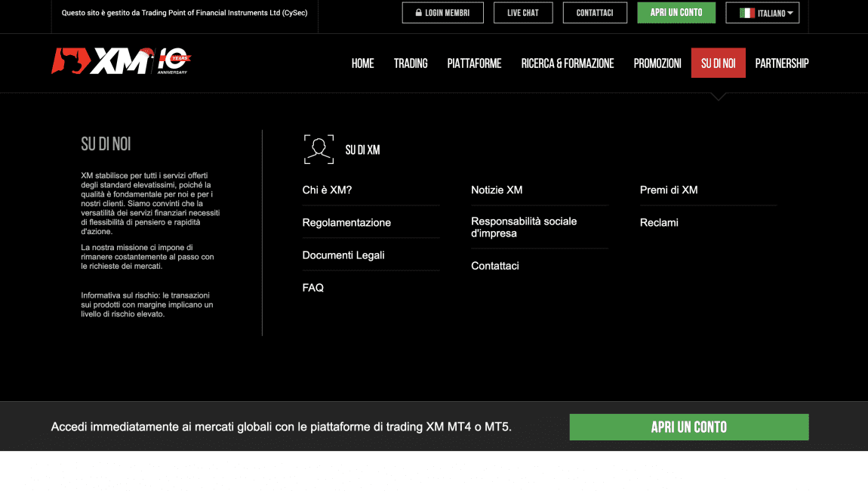Click the XM 10 Years logo
Image resolution: width=868 pixels, height=491 pixels.
coord(121,62)
